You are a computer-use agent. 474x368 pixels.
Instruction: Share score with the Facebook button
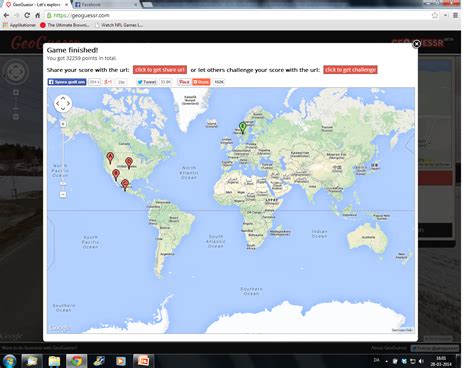pos(67,82)
